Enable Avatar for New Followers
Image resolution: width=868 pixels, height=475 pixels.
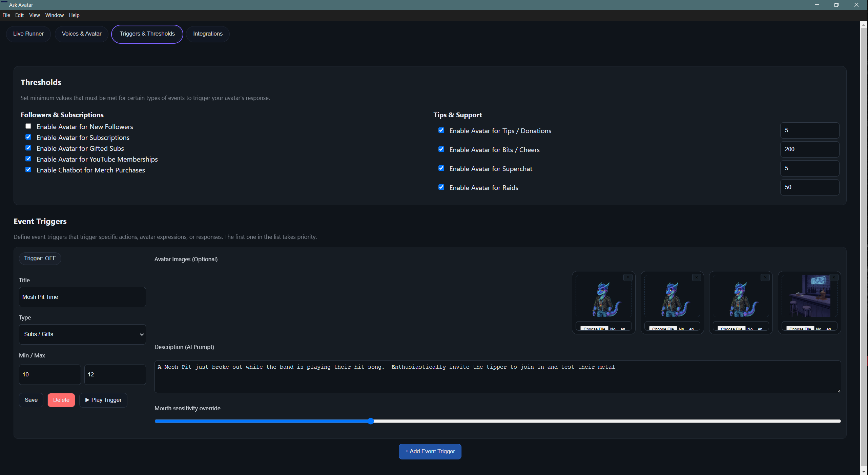click(x=28, y=126)
